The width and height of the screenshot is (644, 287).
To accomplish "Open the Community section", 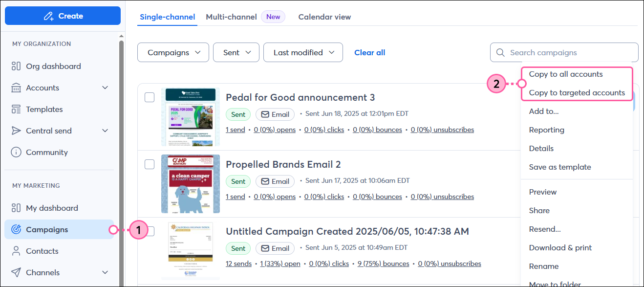I will tap(16, 152).
